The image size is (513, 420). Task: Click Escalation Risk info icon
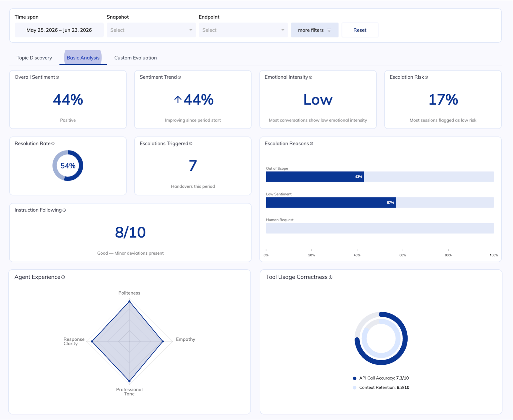426,77
